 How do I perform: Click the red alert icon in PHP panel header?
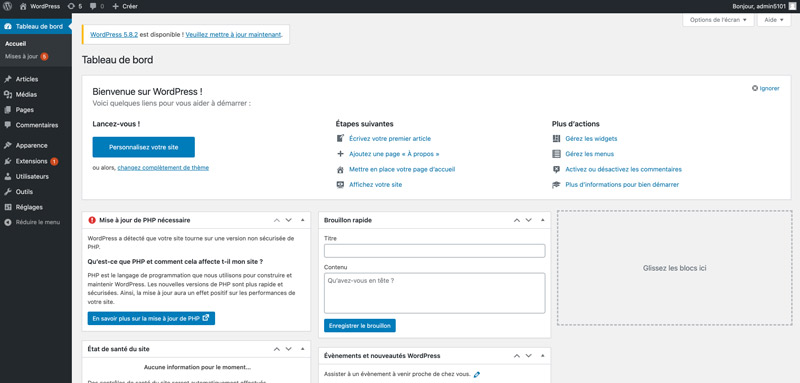pyautogui.click(x=92, y=220)
